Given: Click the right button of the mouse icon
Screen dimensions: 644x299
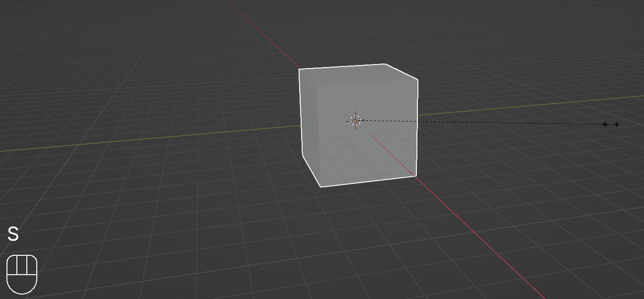Looking at the screenshot, I should click(x=31, y=265).
